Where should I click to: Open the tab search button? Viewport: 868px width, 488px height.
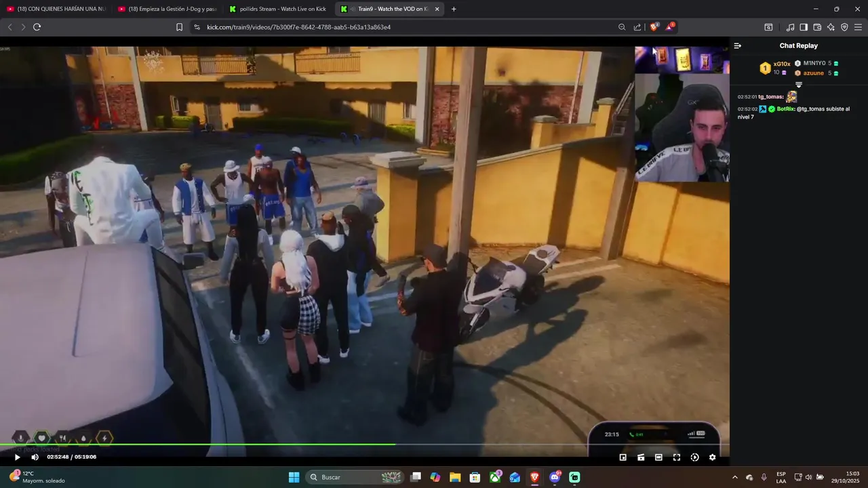click(768, 27)
